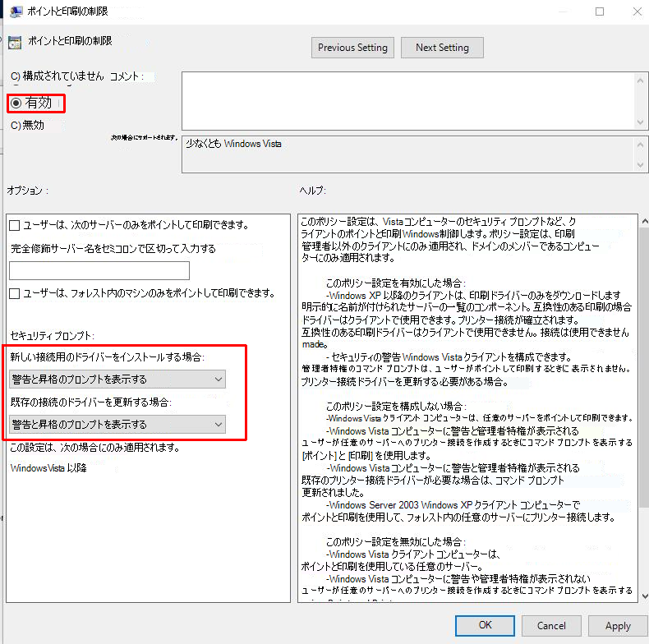Image resolution: width=649 pixels, height=644 pixels.
Task: Click このポリシー設定を無効にした場合 in help text
Action: tap(396, 542)
